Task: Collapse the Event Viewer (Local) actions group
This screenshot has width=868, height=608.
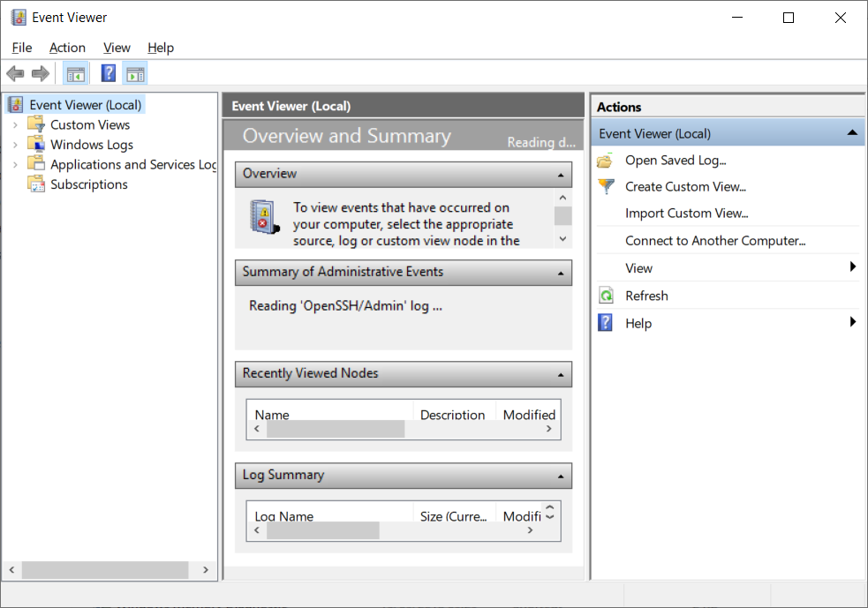Action: pyautogui.click(x=852, y=132)
